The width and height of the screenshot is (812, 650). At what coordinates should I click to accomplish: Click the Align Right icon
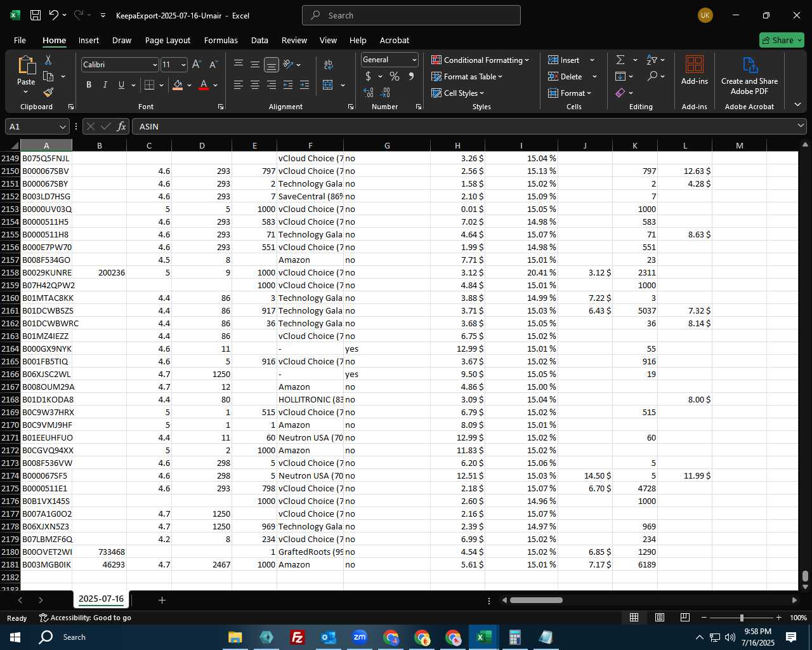272,85
